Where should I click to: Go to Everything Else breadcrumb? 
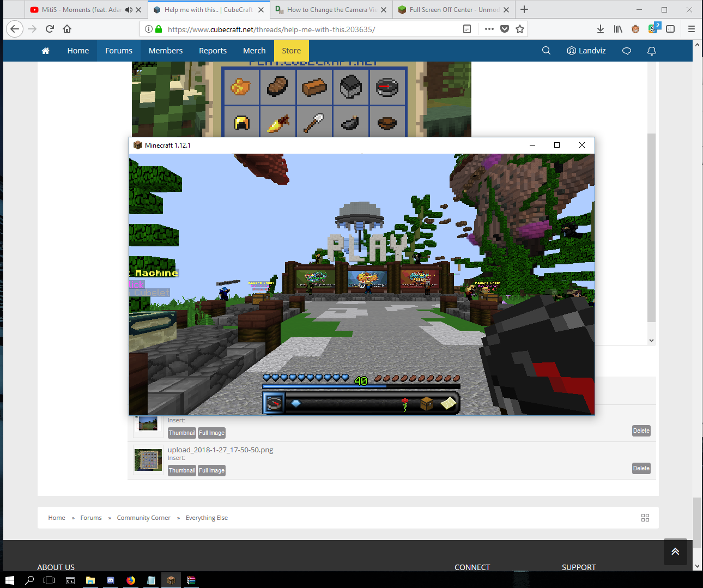pos(207,518)
